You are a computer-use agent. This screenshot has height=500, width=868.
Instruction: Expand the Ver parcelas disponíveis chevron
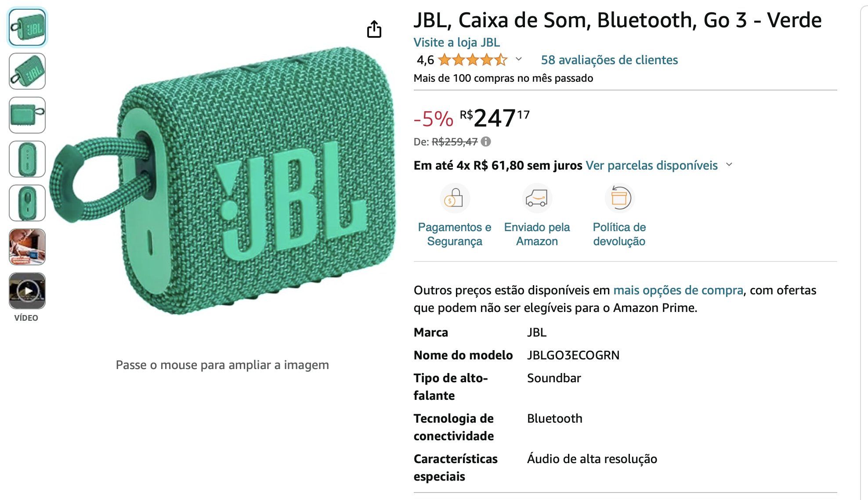pos(729,165)
